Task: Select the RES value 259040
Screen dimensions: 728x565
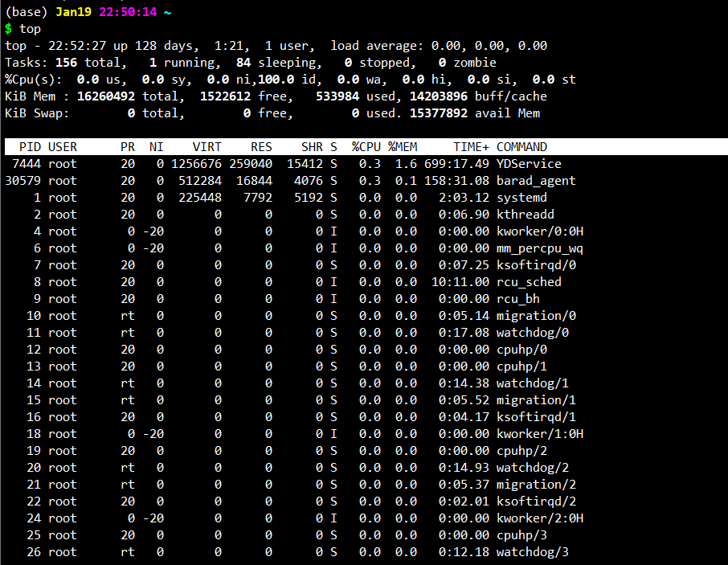Action: [251, 164]
